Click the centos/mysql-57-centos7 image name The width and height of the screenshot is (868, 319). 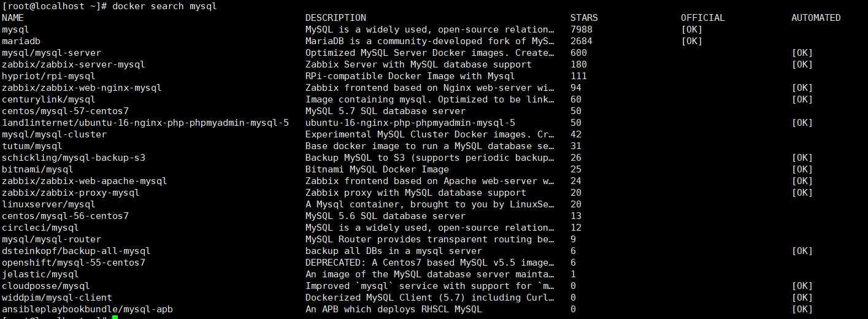(x=65, y=111)
